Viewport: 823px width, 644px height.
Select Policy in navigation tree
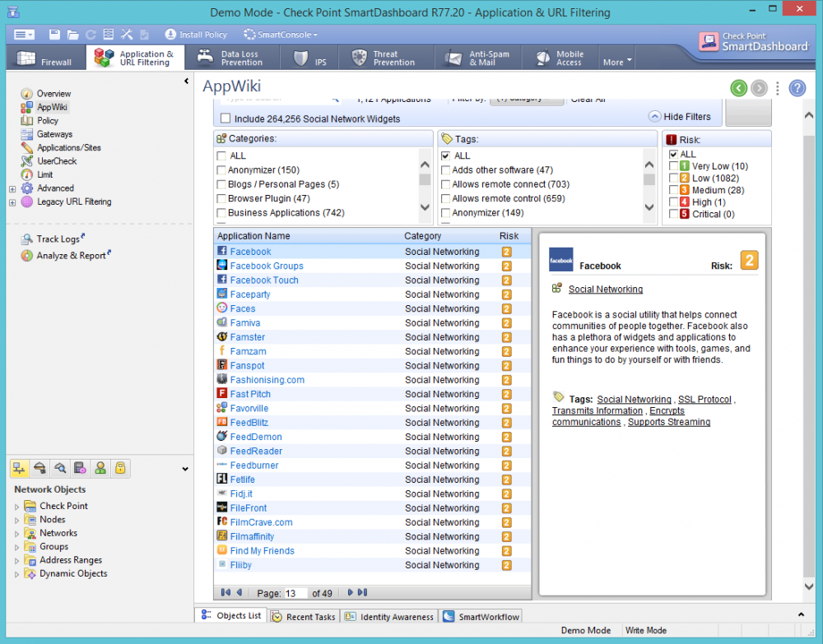[x=47, y=121]
